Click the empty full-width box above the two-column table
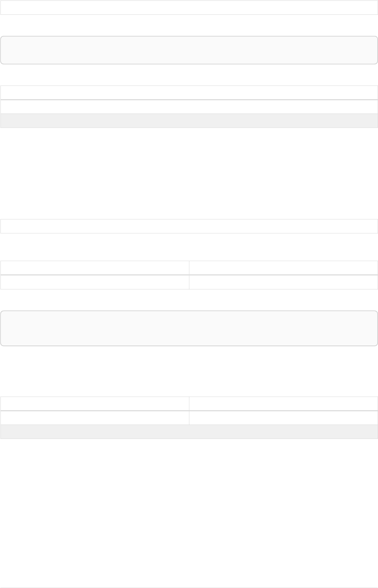Image resolution: width=378 pixels, height=588 pixels. point(189,226)
